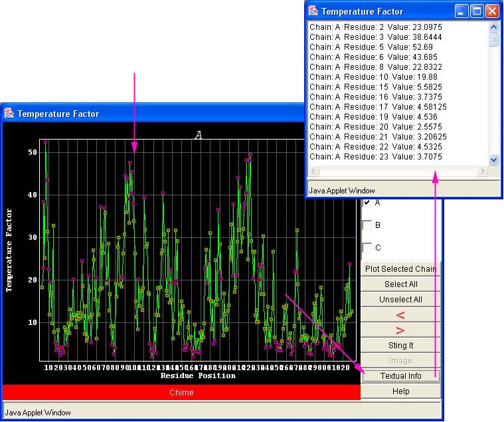Image resolution: width=504 pixels, height=422 pixels.
Task: Maximize the textual Temperature Factor window
Action: [477, 11]
